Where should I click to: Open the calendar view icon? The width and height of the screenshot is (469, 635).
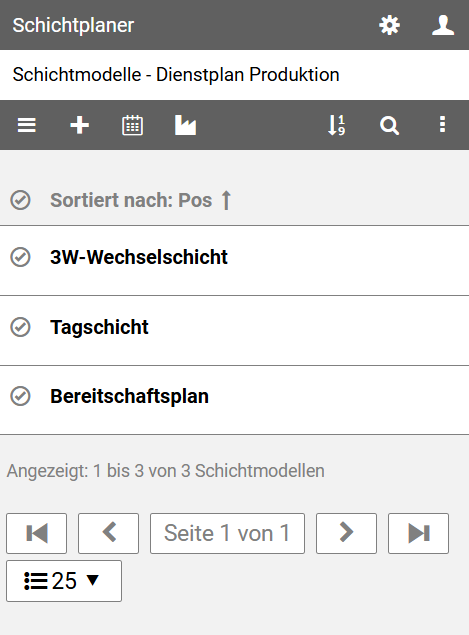point(132,125)
